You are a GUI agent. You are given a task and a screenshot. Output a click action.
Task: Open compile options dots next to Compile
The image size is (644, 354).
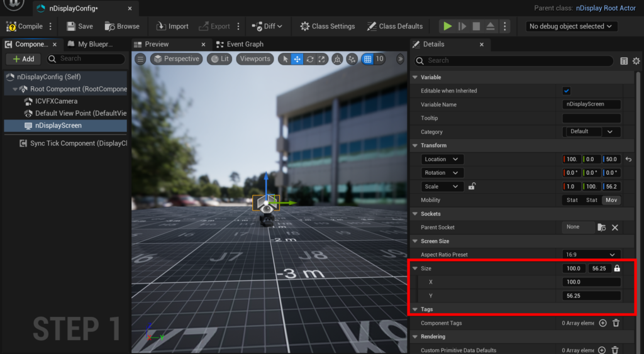point(50,26)
